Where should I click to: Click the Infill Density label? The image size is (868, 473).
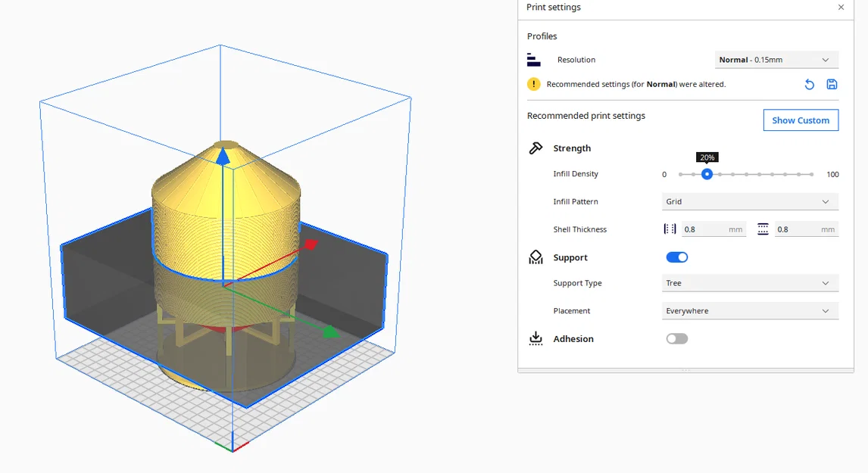[x=576, y=174]
